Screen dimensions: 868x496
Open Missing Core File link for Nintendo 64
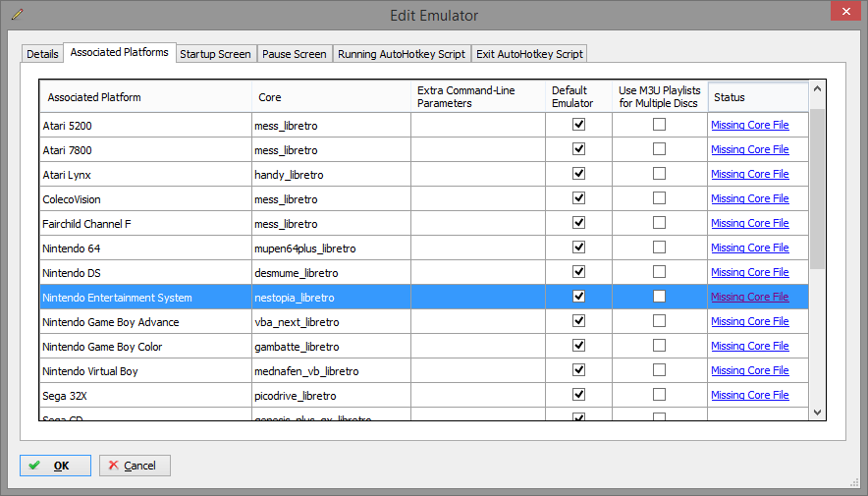click(x=749, y=248)
